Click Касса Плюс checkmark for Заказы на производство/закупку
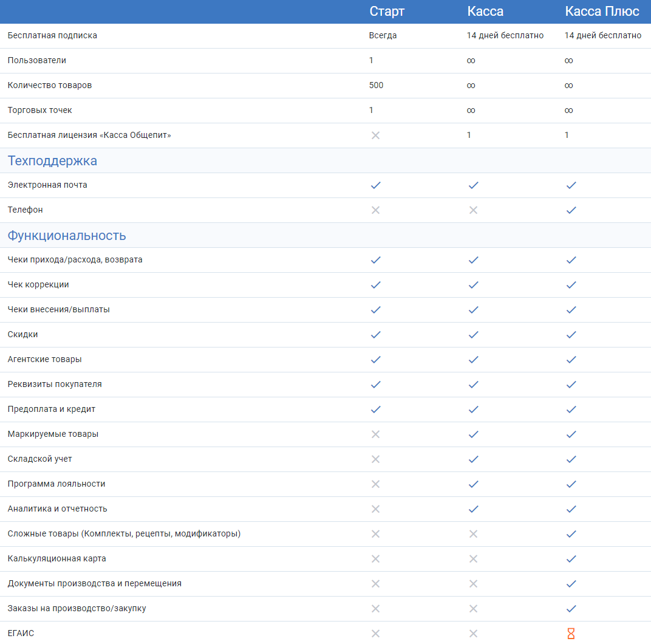 pos(571,609)
